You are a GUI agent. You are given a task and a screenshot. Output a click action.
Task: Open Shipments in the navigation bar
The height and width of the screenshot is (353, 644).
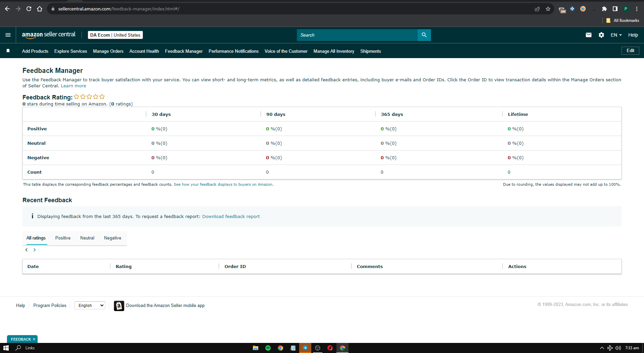click(x=371, y=51)
